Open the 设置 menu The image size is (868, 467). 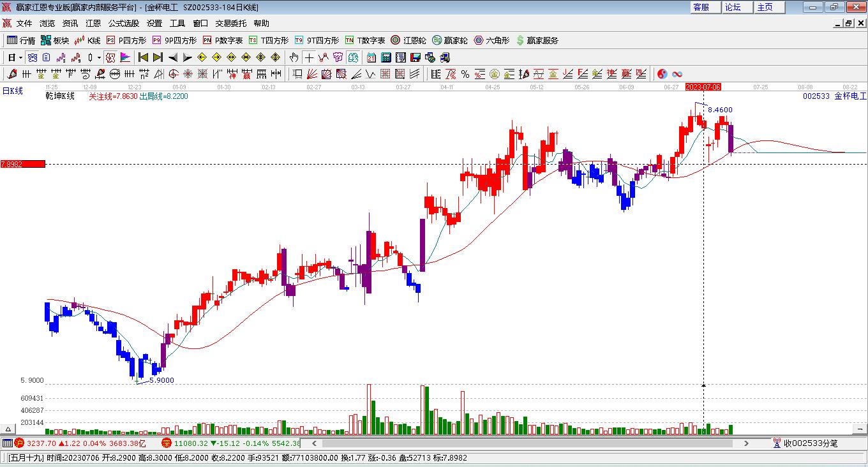click(154, 24)
